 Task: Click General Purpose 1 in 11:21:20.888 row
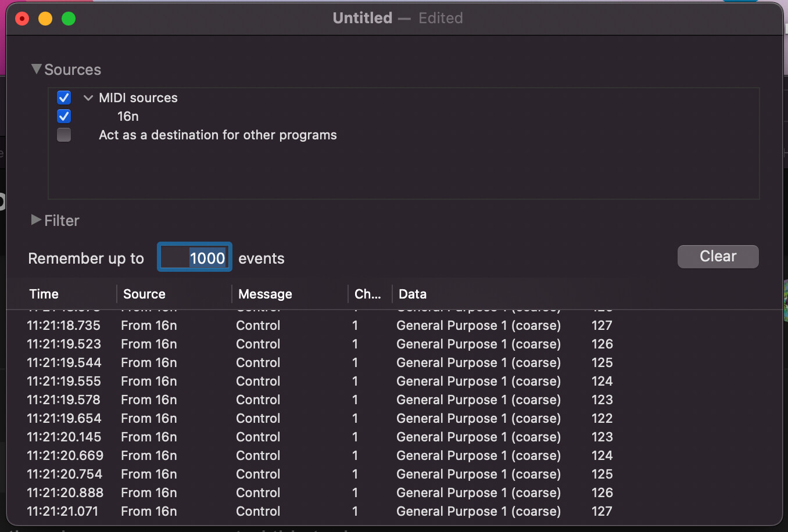[x=479, y=493]
